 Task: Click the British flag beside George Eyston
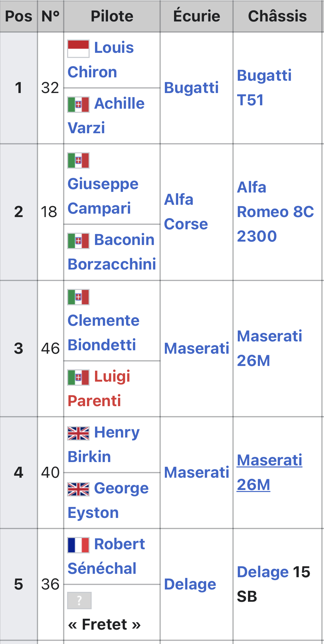click(x=78, y=489)
